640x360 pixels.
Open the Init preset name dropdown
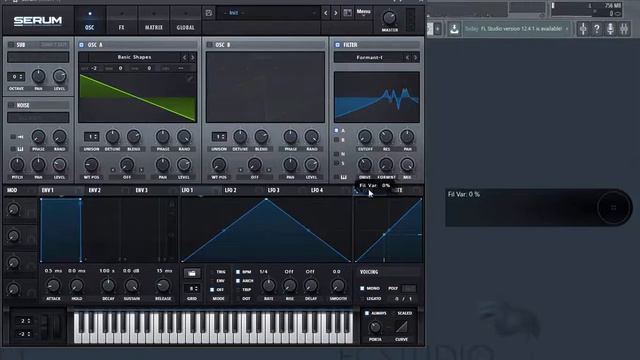(x=268, y=13)
